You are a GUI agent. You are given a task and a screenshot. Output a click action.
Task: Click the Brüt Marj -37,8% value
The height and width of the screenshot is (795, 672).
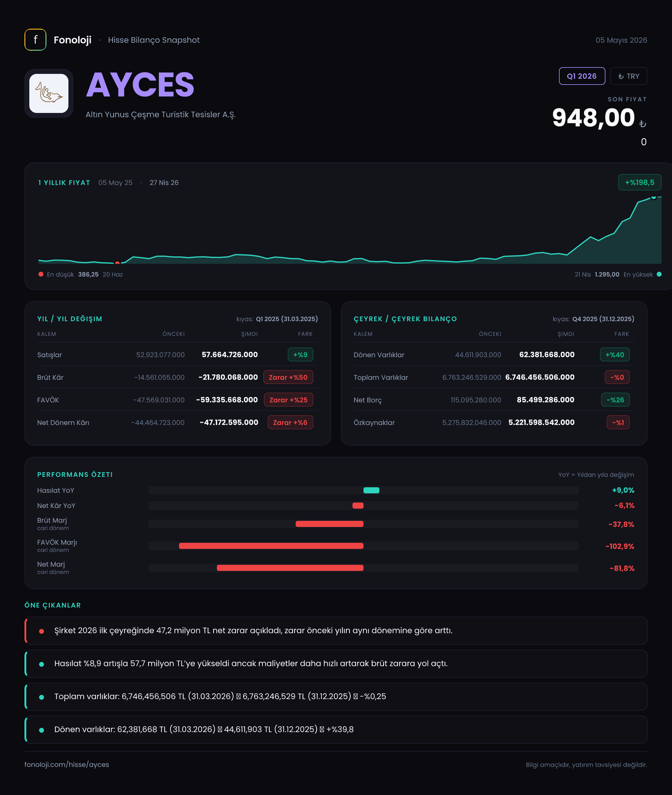tap(621, 524)
